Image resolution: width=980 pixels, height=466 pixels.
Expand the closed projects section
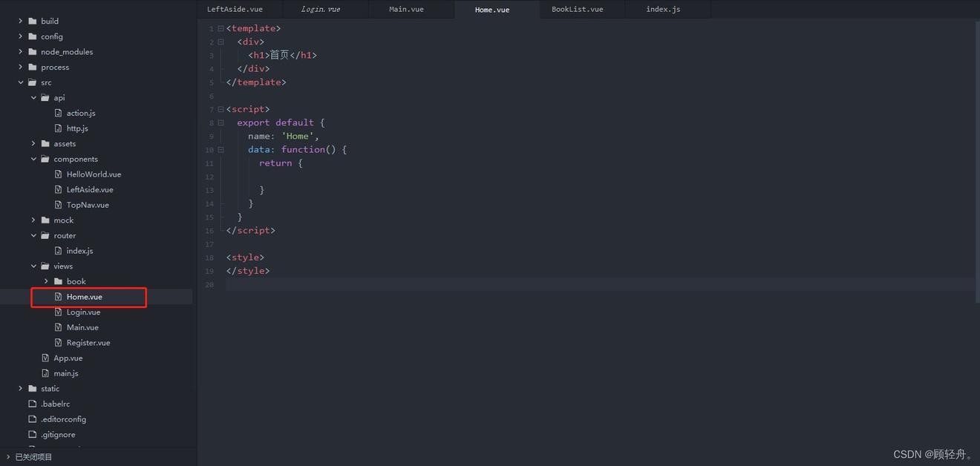coord(7,457)
